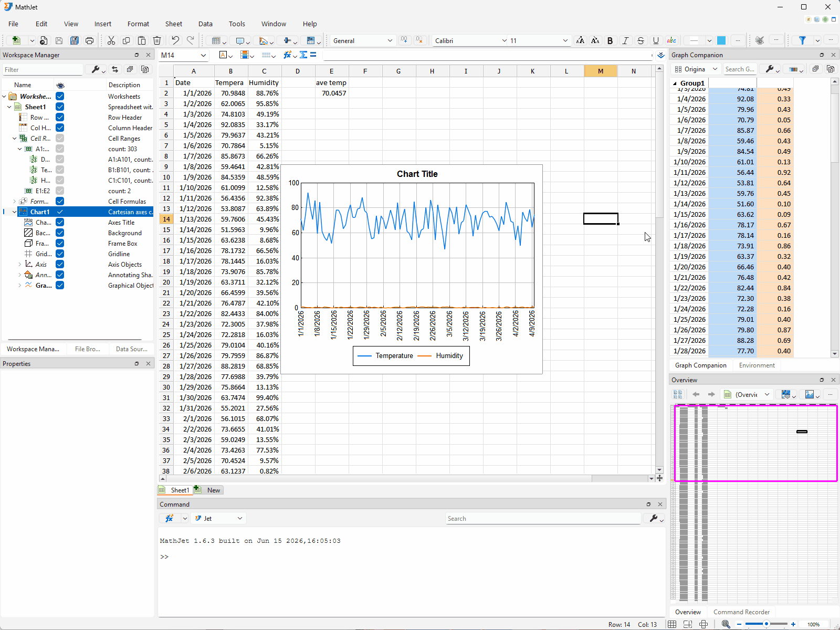Click the colored abc text color icon

coord(671,40)
